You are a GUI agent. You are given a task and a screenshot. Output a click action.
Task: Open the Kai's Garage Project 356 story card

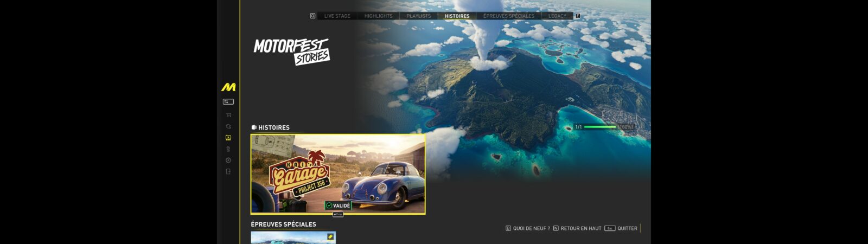(338, 174)
